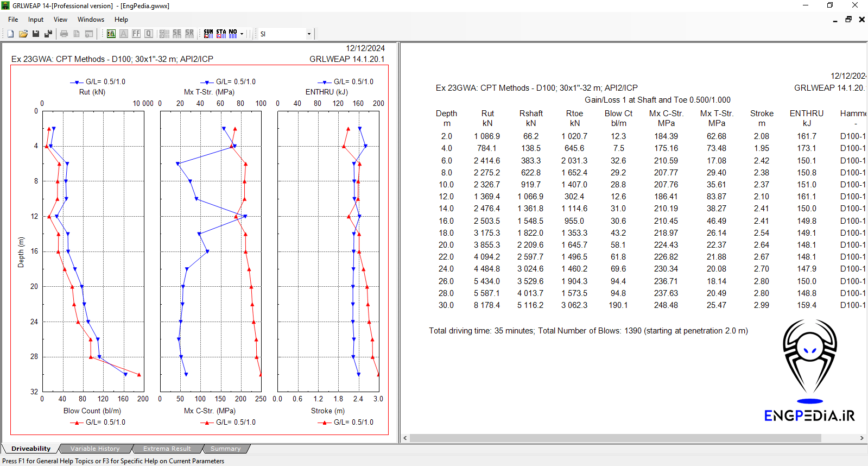
Task: Click the help window icon next to print preview
Action: (x=89, y=34)
